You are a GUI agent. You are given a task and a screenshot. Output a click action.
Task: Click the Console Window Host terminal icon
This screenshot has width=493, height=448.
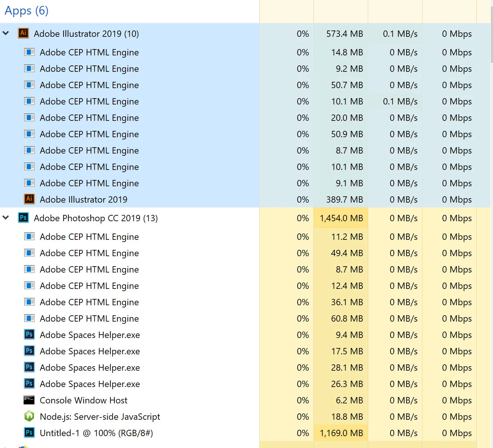29,400
